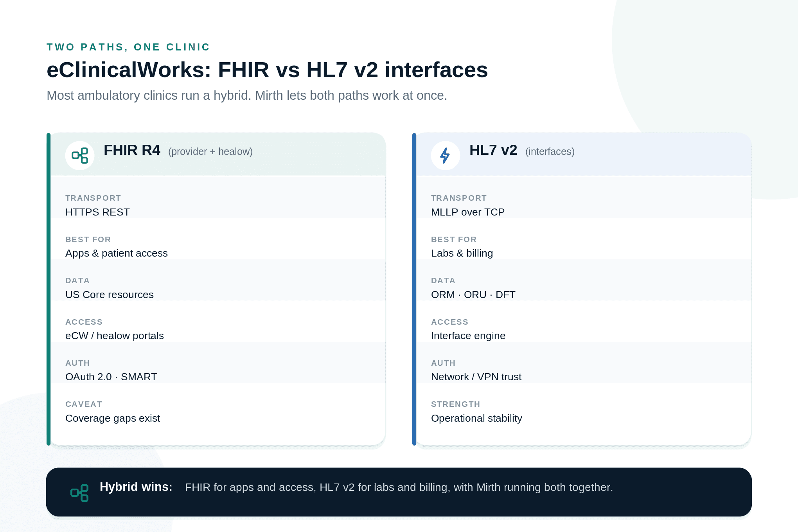798x532 pixels.
Task: Select 'HTTPS REST' transport value
Action: tap(97, 212)
